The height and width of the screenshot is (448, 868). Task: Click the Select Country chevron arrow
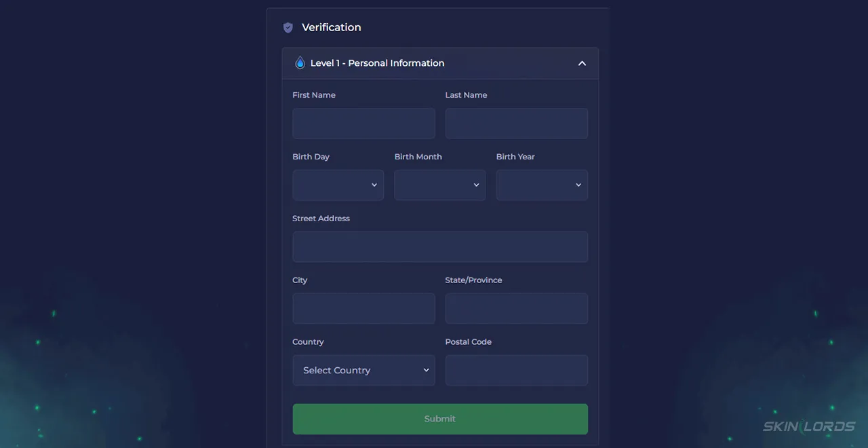426,371
